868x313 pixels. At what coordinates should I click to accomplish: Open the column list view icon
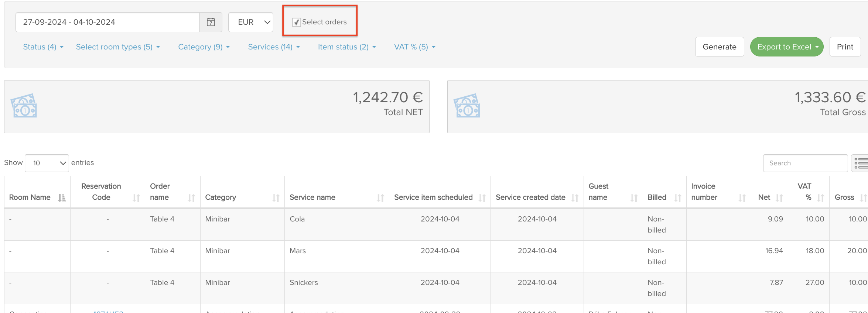(861, 163)
